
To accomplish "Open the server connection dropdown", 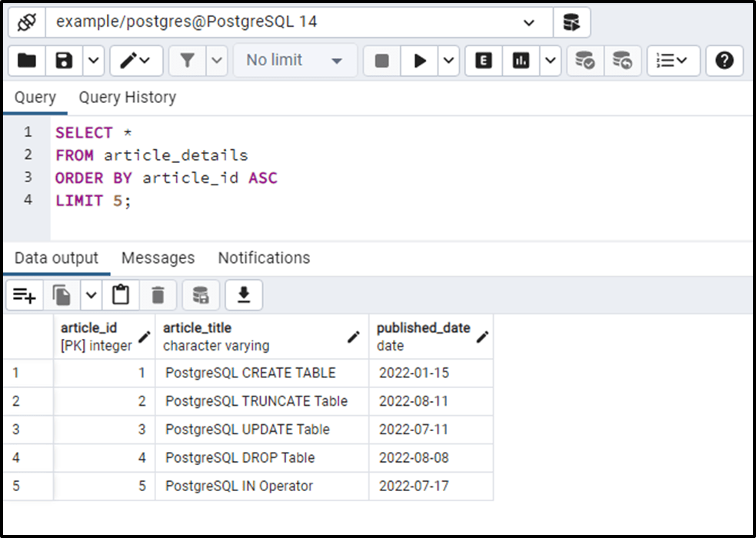I will coord(530,22).
